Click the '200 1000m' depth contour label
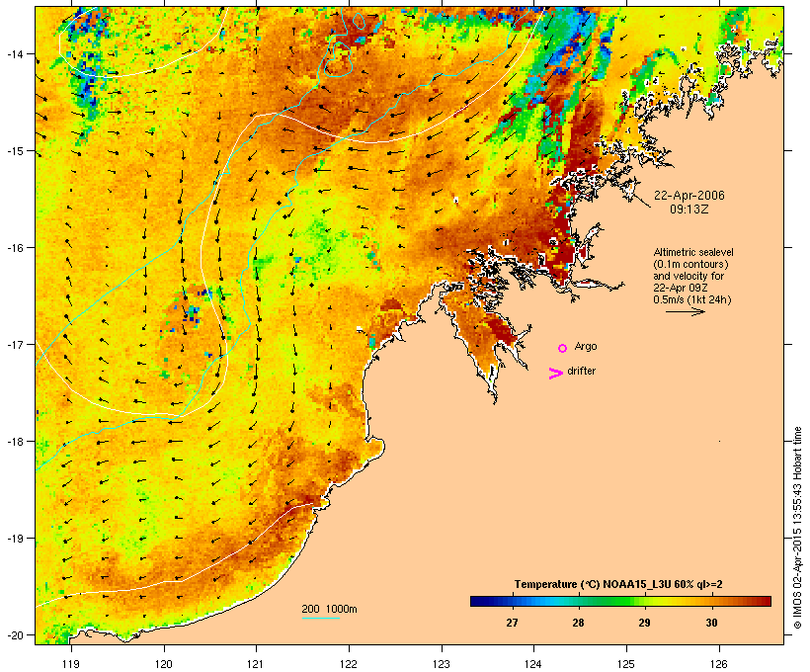810x672 pixels. tap(329, 609)
